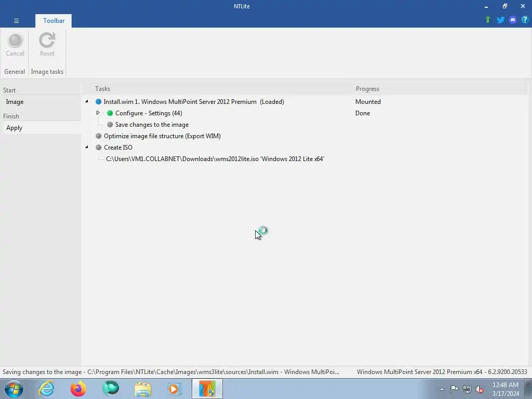The height and width of the screenshot is (399, 532).
Task: Open Action Center flag tray icon
Action: point(454,389)
